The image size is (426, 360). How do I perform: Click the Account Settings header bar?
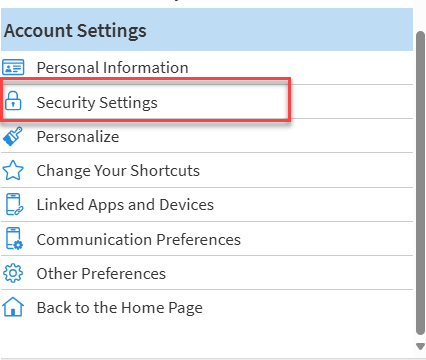(207, 30)
